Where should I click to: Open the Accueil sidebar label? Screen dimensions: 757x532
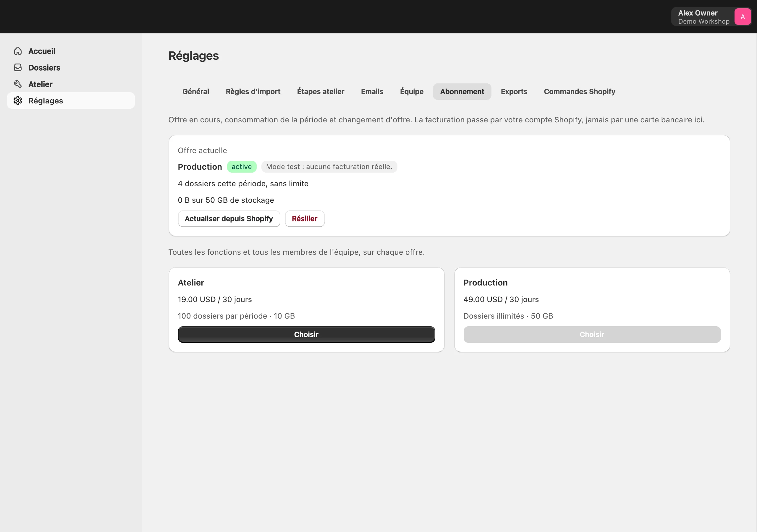click(41, 51)
